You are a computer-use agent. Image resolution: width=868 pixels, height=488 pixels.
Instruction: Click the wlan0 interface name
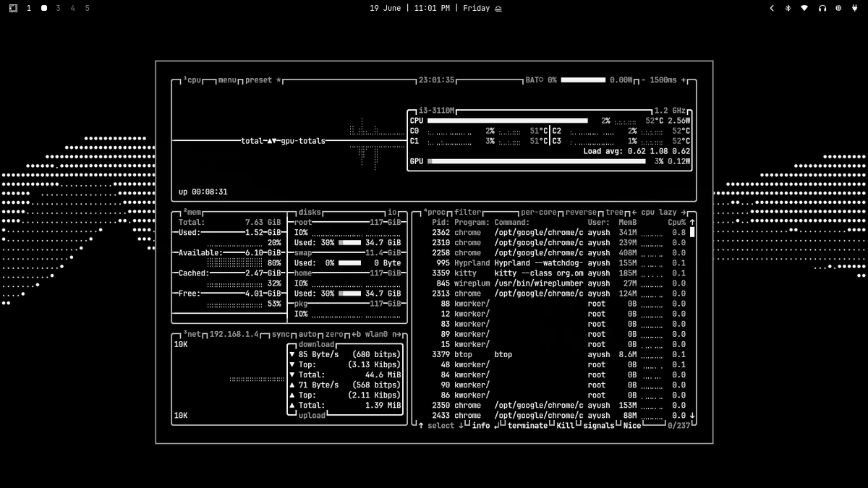375,335
